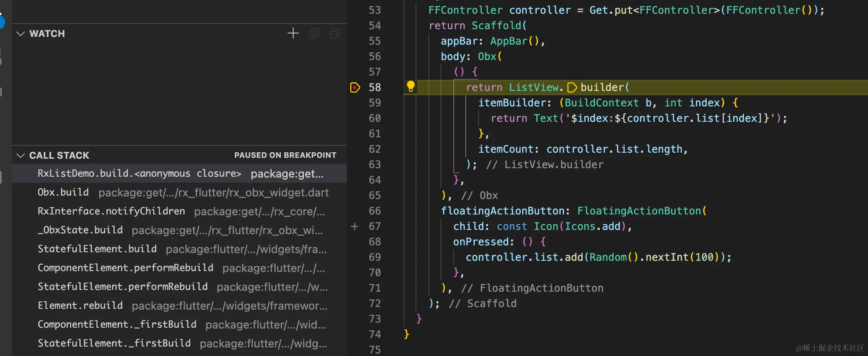Select RxListDemo.build anonymous closure frame
The image size is (868, 356).
179,173
